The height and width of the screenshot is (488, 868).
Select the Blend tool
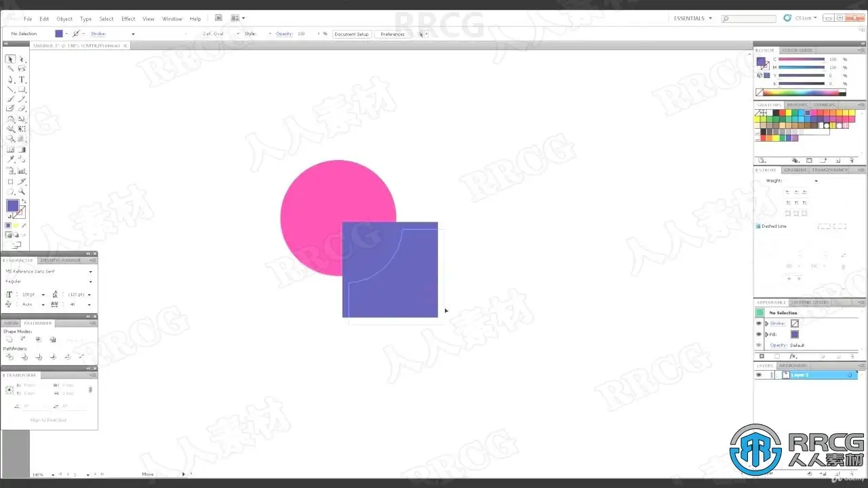tap(22, 160)
